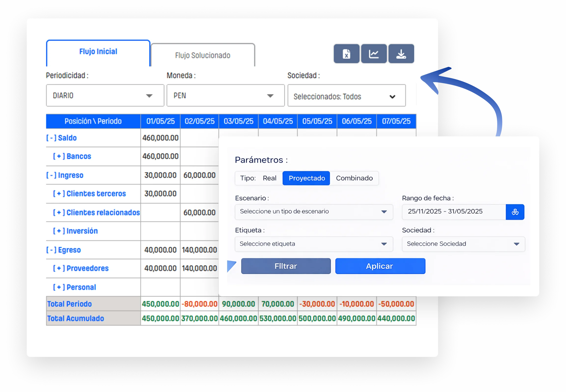
Task: Click the Sociedad chevron arrow icon
Action: click(x=392, y=97)
